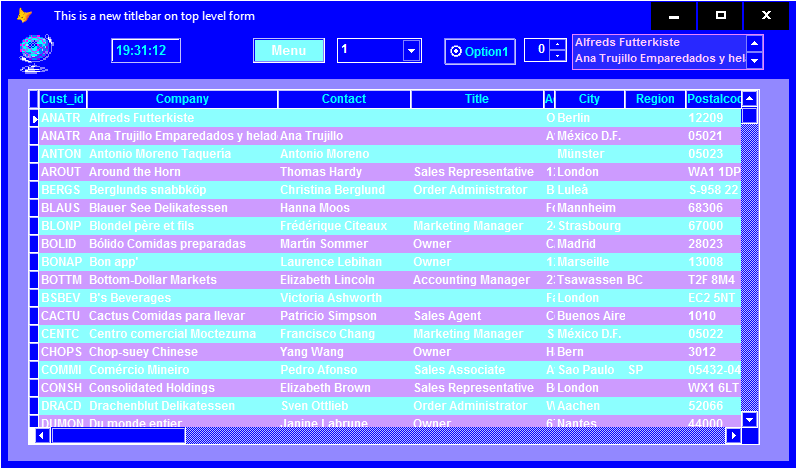
Task: Click the Centro comercial Moctezuma cell
Action: (182, 334)
